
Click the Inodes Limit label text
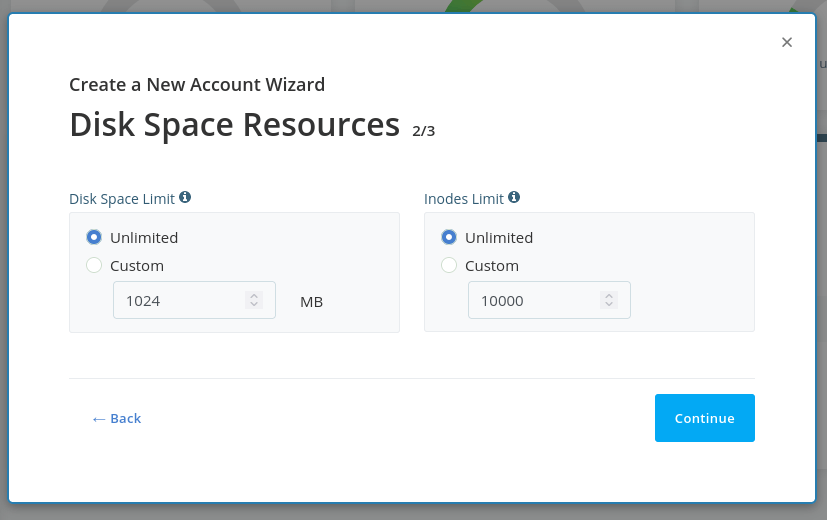[464, 199]
